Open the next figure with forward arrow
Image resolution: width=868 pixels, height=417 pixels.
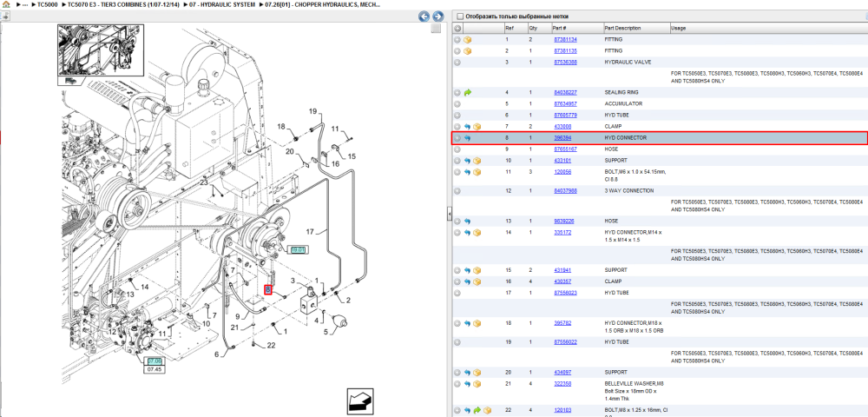437,16
